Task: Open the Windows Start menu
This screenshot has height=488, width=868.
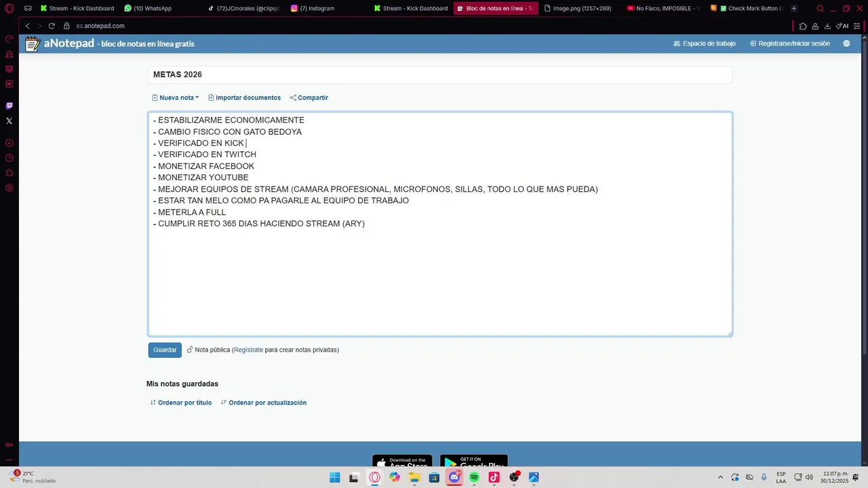Action: pyautogui.click(x=335, y=477)
